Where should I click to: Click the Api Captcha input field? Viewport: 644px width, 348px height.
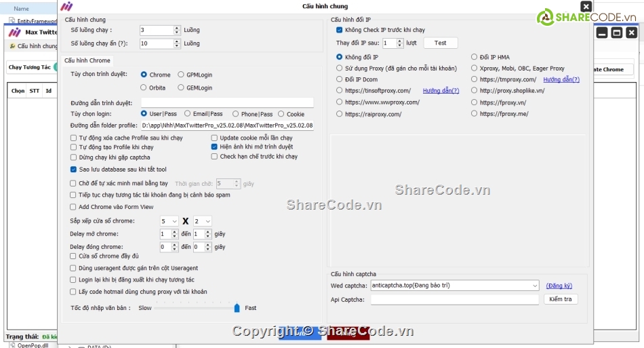click(x=455, y=300)
